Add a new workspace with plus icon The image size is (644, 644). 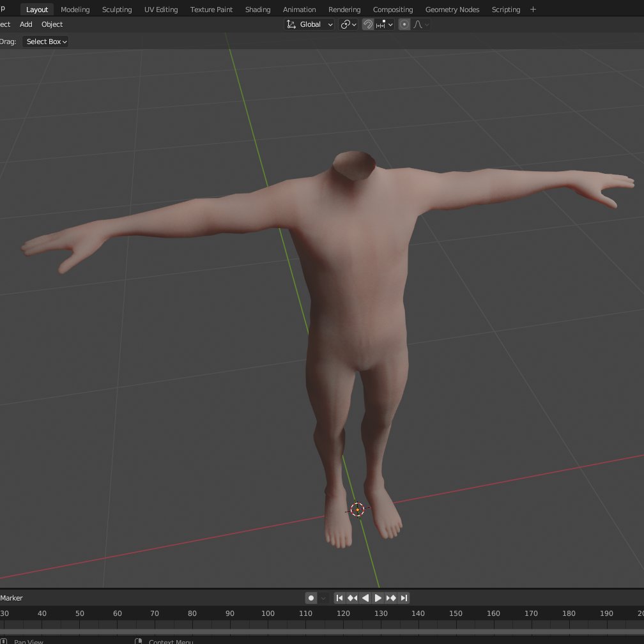(x=533, y=10)
